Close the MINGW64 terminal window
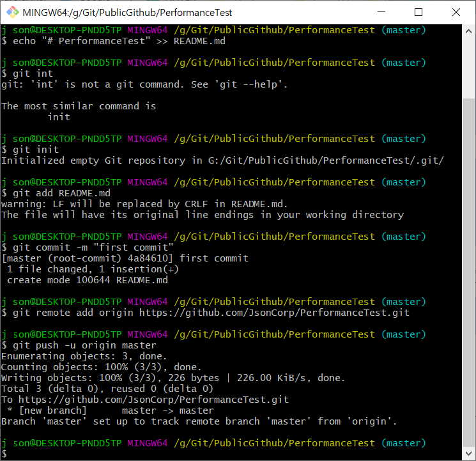Image resolution: width=476 pixels, height=461 pixels. point(456,12)
